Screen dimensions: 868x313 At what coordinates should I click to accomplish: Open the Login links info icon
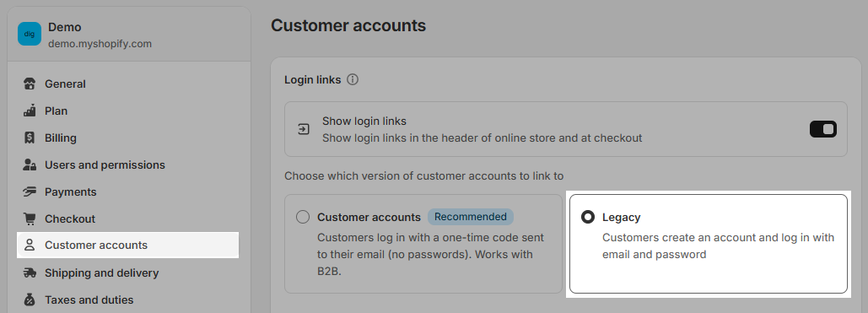point(353,80)
